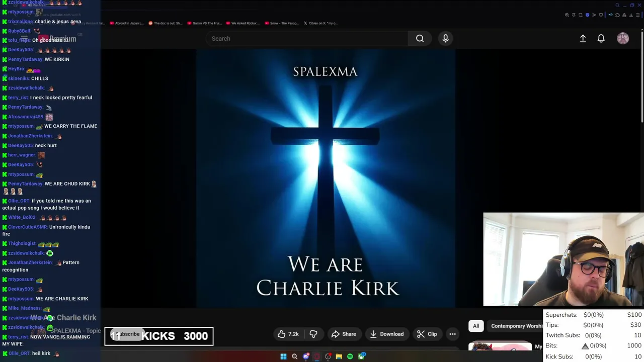
Task: Open the recommended video thumbnail below chips
Action: pyautogui.click(x=500, y=346)
